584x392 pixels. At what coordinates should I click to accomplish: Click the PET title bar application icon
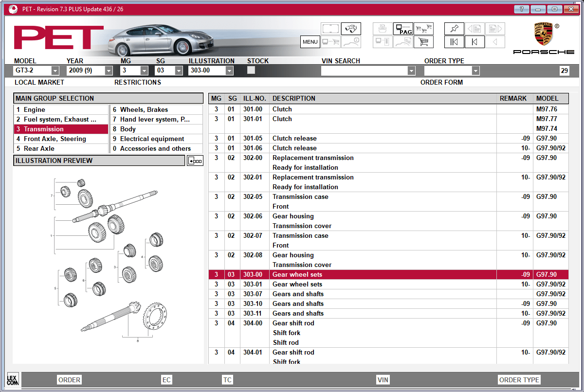13,9
